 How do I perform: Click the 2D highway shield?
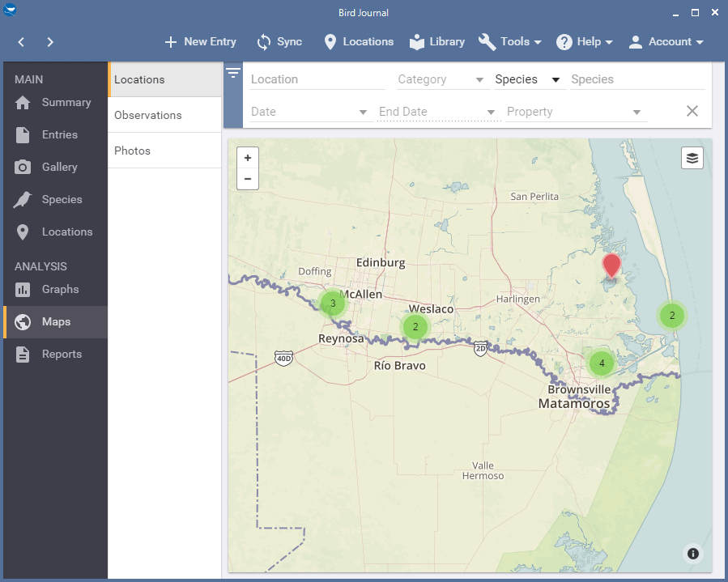tap(480, 348)
